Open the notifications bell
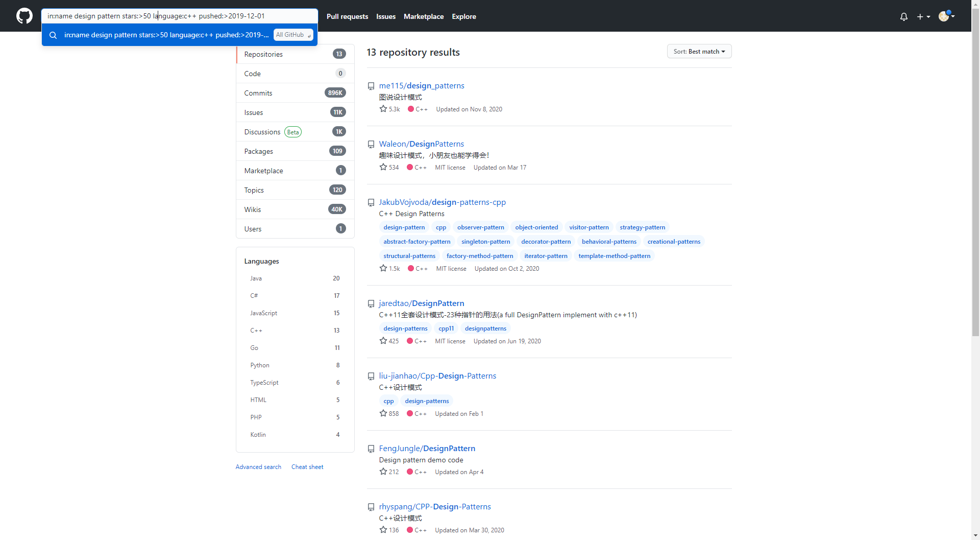The image size is (980, 540). 904,16
